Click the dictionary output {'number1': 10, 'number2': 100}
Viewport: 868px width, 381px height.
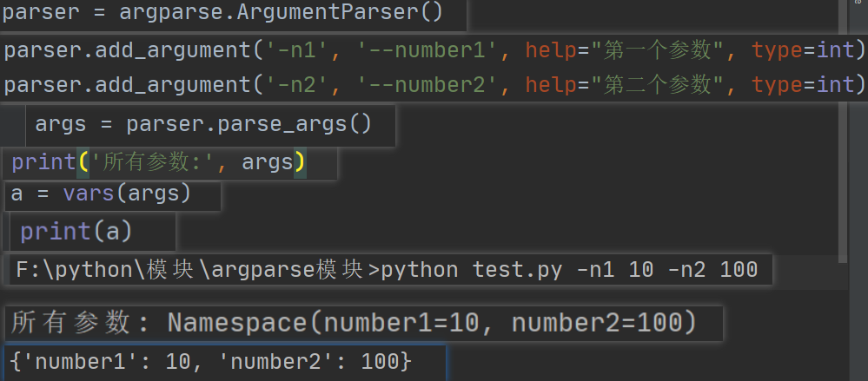coord(211,362)
